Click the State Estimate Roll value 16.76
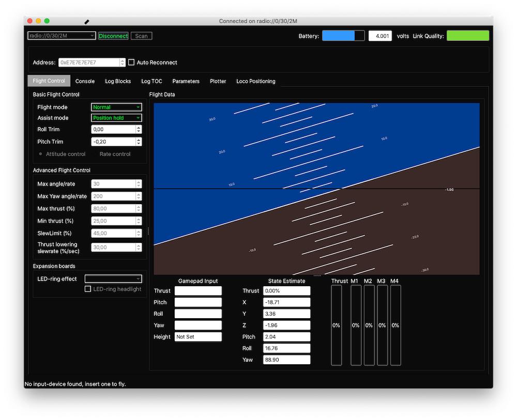The width and height of the screenshot is (517, 420). click(286, 348)
